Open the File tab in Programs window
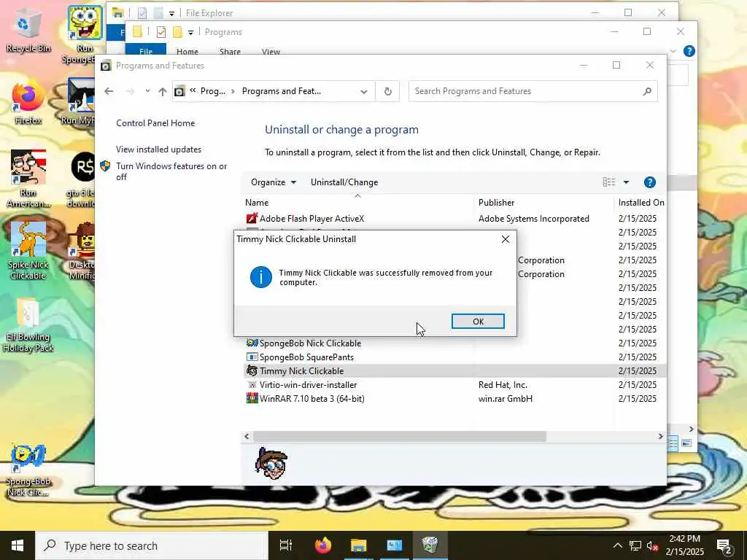The height and width of the screenshot is (560, 747). [146, 51]
